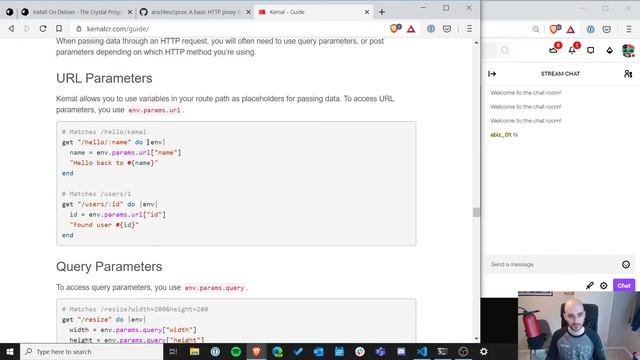Viewport: 640px width, 360px height.
Task: Open File Explorer from the taskbar
Action: tap(194, 351)
